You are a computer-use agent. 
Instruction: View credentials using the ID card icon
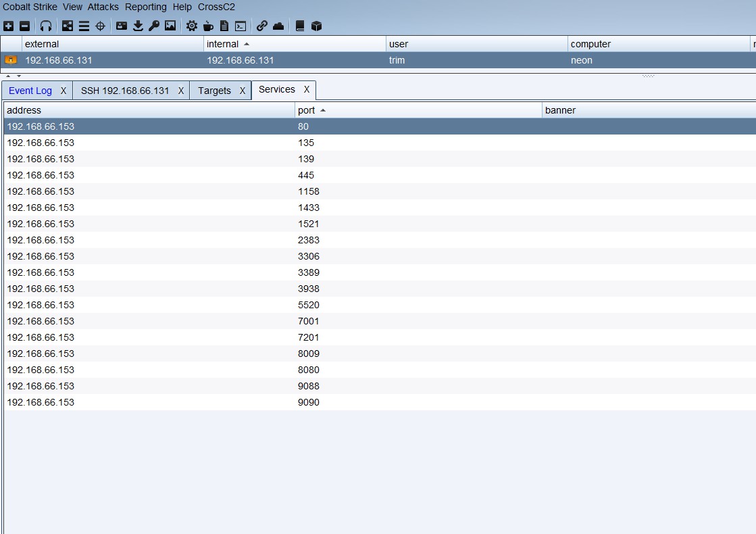tap(122, 26)
